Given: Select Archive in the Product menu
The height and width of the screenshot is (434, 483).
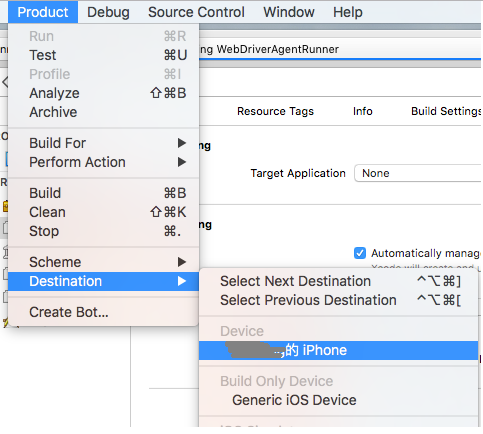Looking at the screenshot, I should point(104,112).
